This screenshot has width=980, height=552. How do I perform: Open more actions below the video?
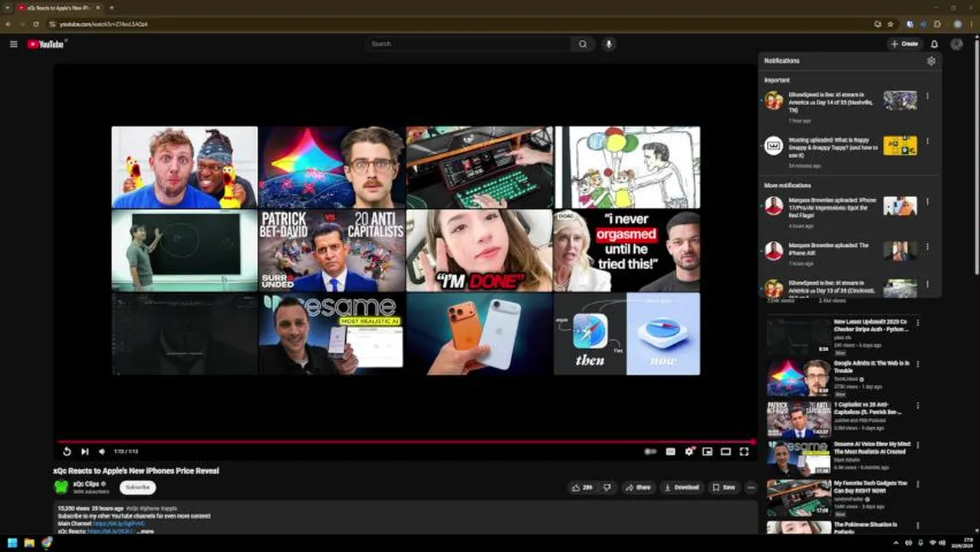pos(751,487)
